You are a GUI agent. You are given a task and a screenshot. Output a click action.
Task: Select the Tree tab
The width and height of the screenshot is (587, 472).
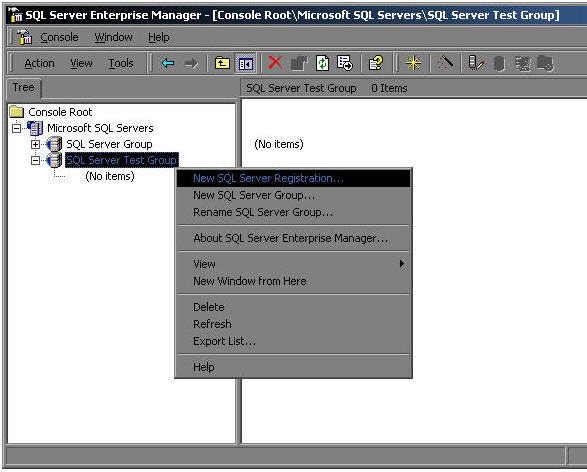(x=24, y=88)
